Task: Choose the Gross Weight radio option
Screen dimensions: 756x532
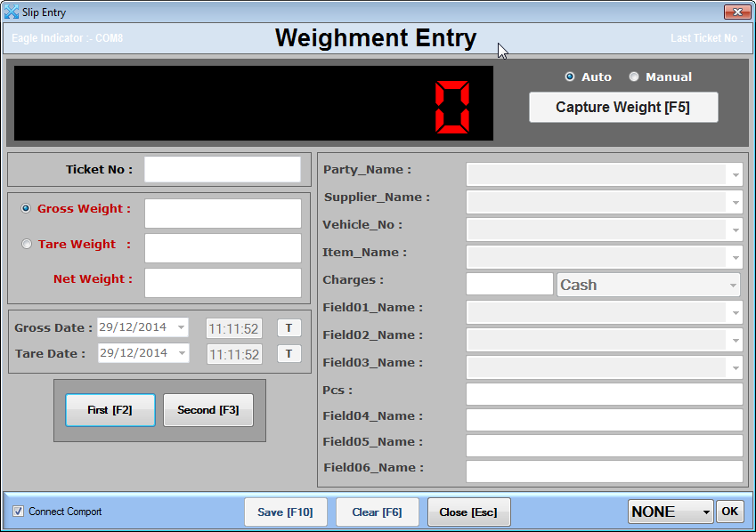Action: [x=26, y=208]
